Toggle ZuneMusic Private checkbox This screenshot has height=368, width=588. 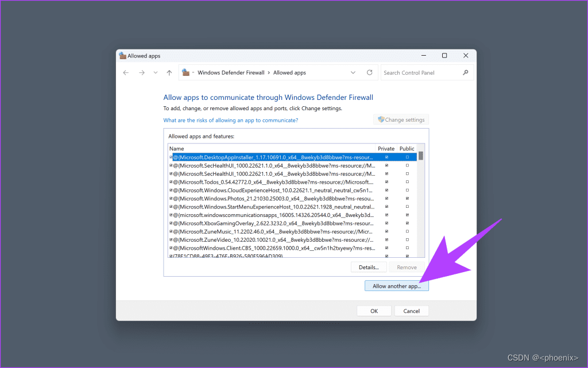click(386, 231)
